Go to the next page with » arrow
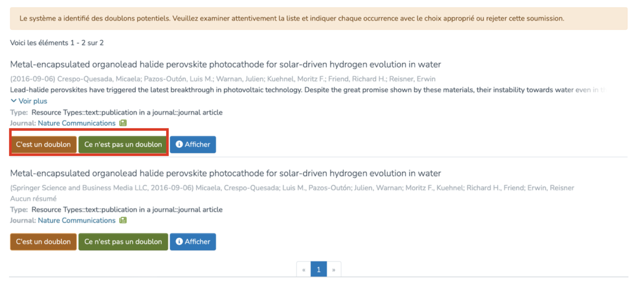This screenshot has height=292, width=644. [334, 270]
